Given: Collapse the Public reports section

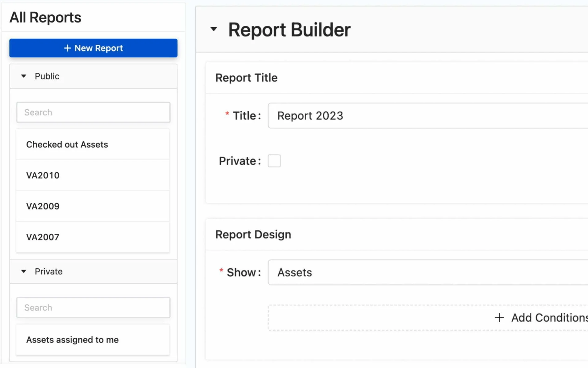Looking at the screenshot, I should [24, 76].
